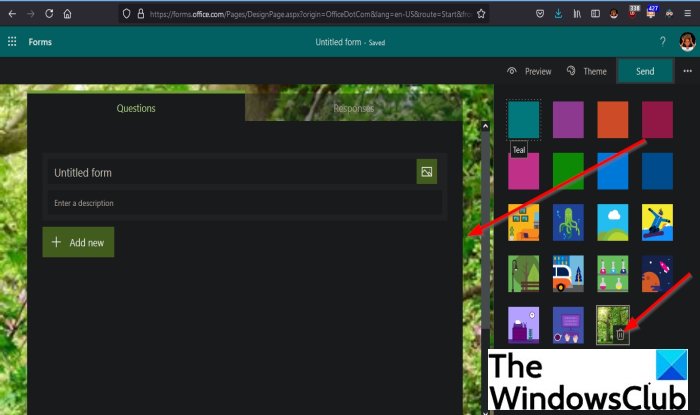
Task: Delete the custom forest theme image
Action: point(620,334)
